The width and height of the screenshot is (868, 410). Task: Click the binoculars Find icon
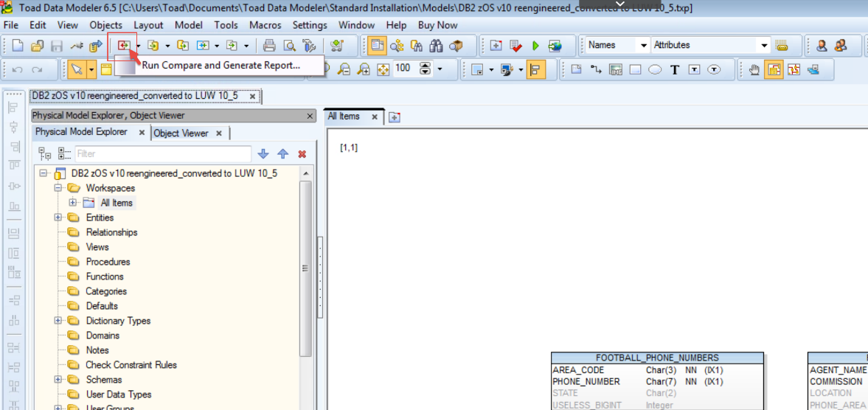437,46
